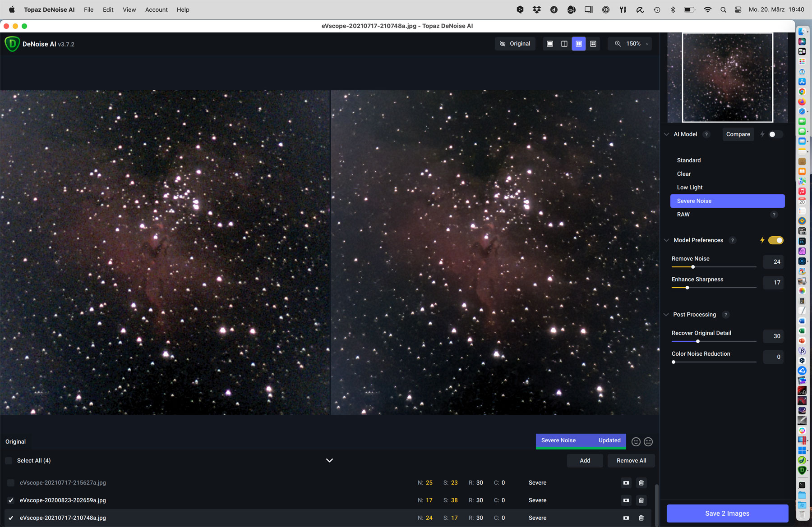Click the Enhance Sharpness value field 17

pyautogui.click(x=773, y=283)
